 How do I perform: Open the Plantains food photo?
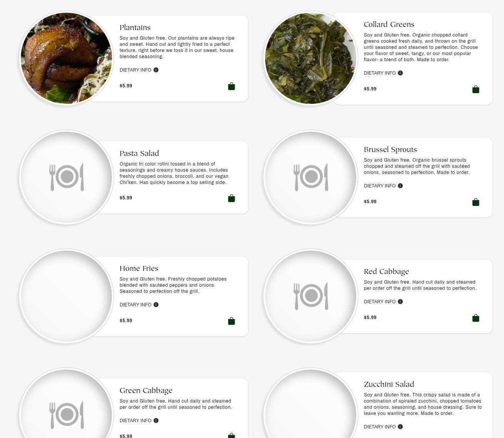point(66,58)
